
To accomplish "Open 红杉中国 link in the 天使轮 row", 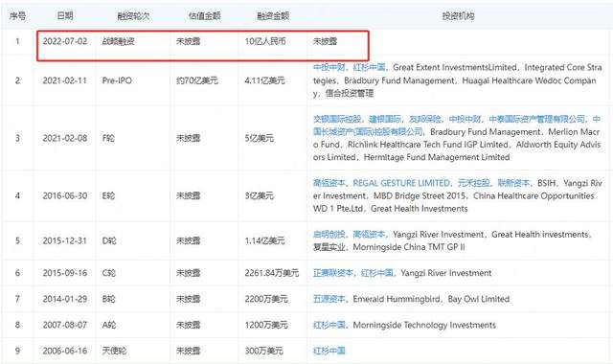I will click(329, 351).
